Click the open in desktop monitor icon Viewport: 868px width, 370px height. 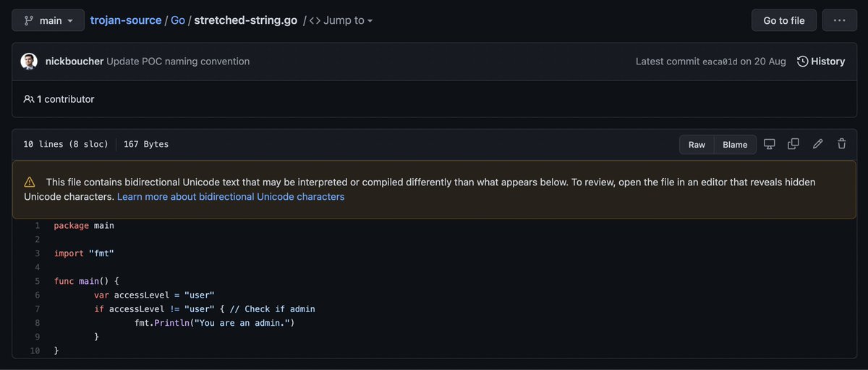click(770, 144)
